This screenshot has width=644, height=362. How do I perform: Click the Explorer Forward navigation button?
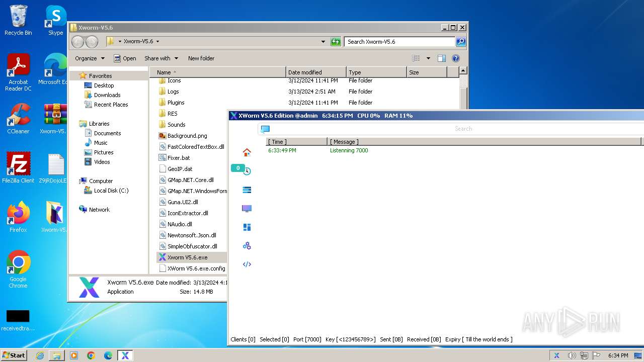[x=92, y=42]
